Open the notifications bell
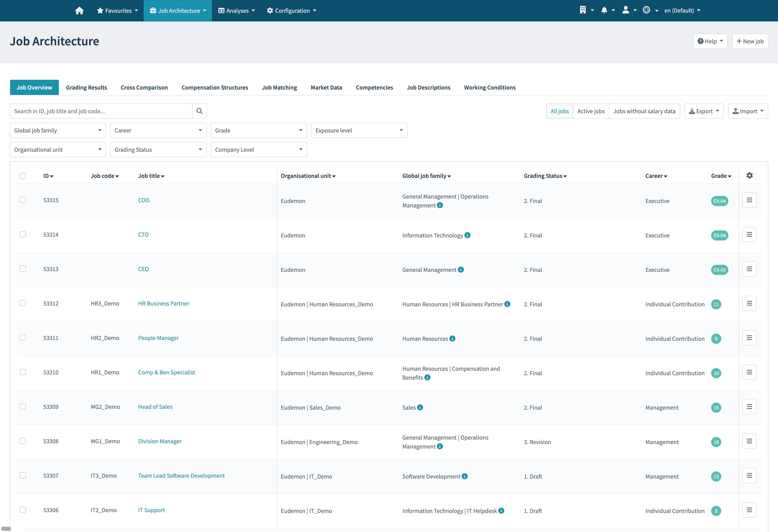The height and width of the screenshot is (532, 778). click(x=605, y=10)
